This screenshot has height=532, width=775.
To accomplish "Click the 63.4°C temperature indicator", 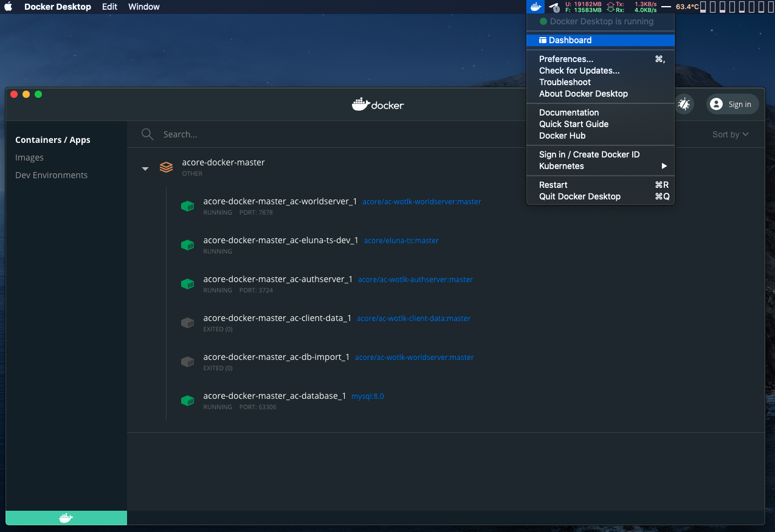I will tap(687, 7).
